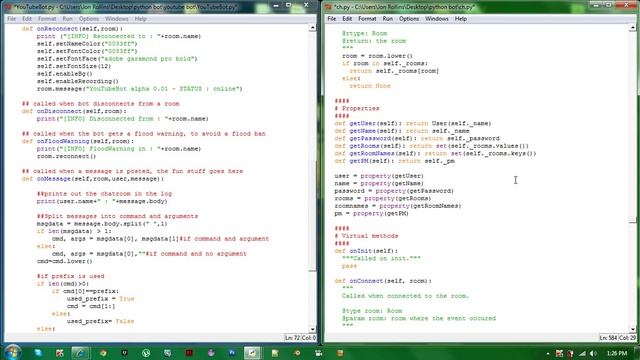Click the YouTubeBot.py window title icon
Viewport: 640px width, 360px height.
click(x=8, y=7)
